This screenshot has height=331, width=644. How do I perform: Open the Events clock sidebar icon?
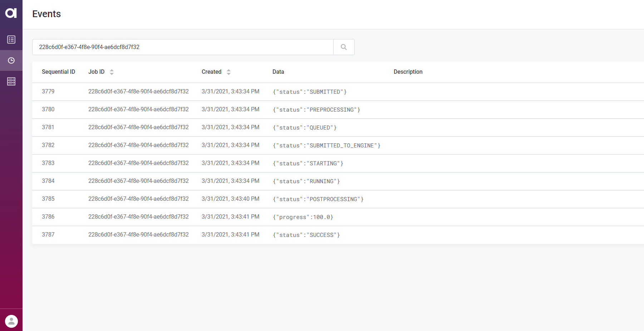point(11,60)
